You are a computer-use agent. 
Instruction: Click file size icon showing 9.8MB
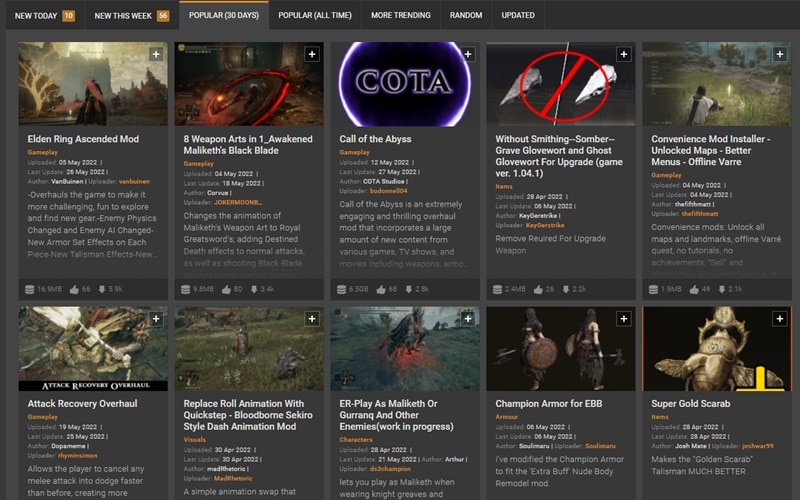coord(186,289)
